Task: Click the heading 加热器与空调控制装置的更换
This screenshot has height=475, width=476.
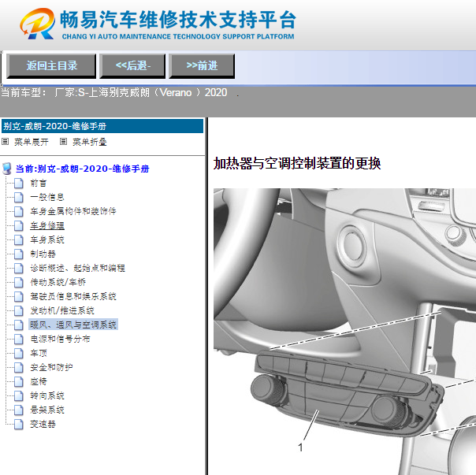Action: click(x=297, y=163)
